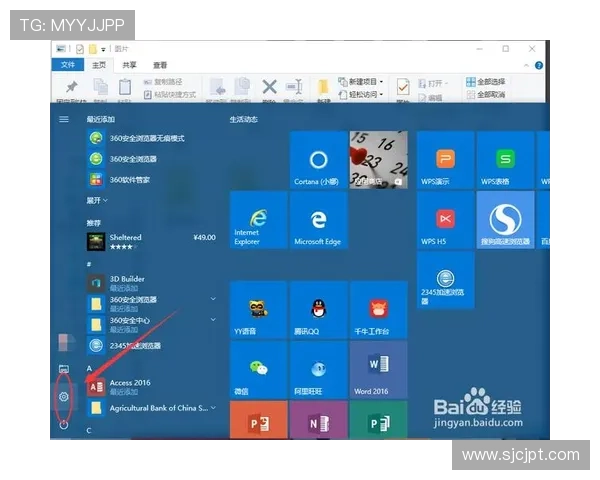Click 复制路径 in the ribbon
The height and width of the screenshot is (480, 600).
pyautogui.click(x=163, y=82)
